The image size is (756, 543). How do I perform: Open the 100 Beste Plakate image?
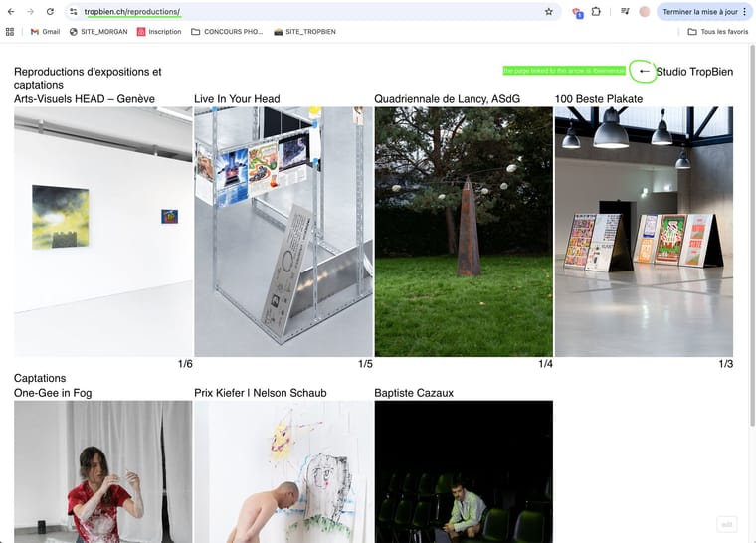(644, 231)
